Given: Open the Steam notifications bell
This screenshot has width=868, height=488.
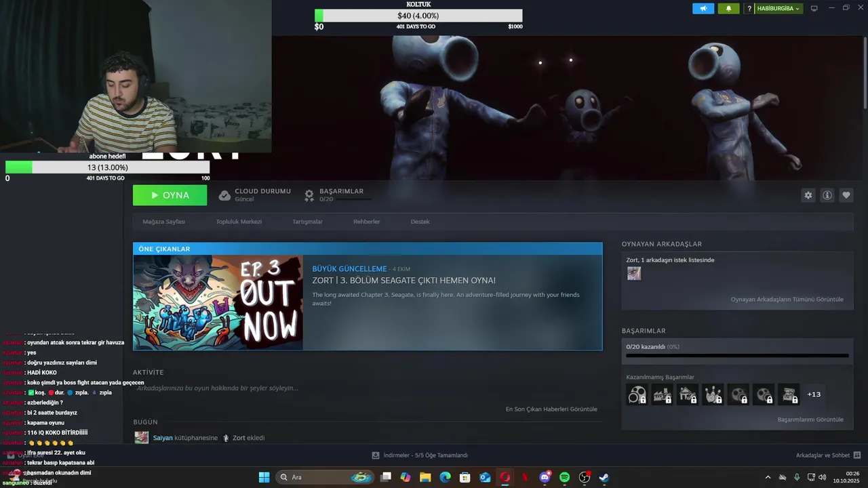Looking at the screenshot, I should (729, 8).
